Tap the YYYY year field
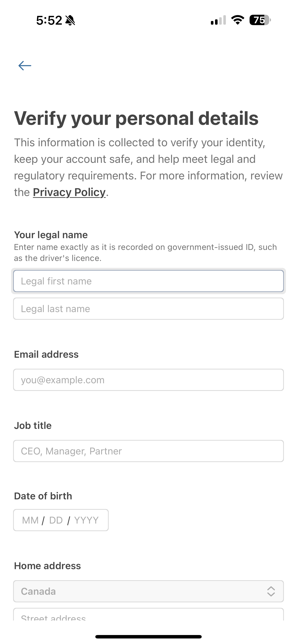 pyautogui.click(x=87, y=520)
